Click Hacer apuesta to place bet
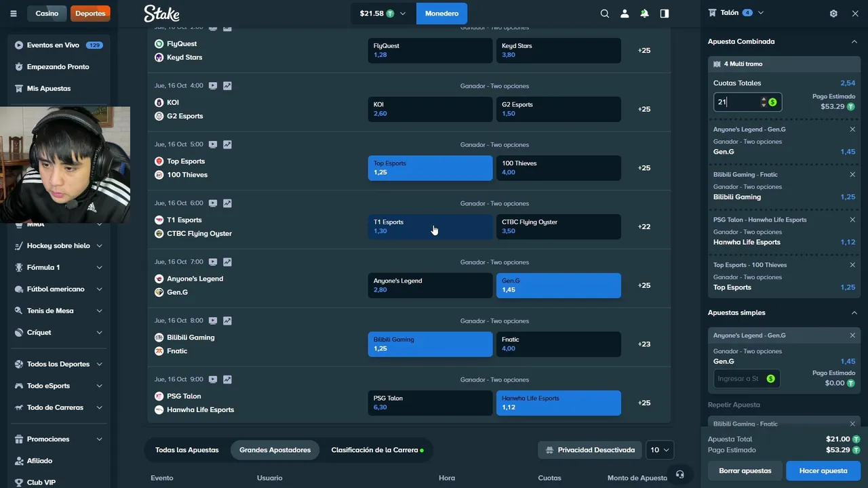The height and width of the screenshot is (488, 868). coord(823,470)
